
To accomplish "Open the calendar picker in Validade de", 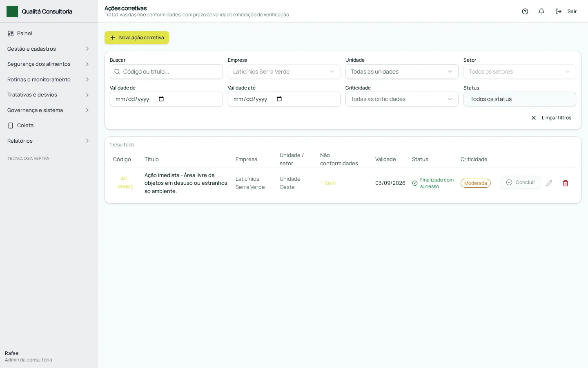I will pos(161,99).
